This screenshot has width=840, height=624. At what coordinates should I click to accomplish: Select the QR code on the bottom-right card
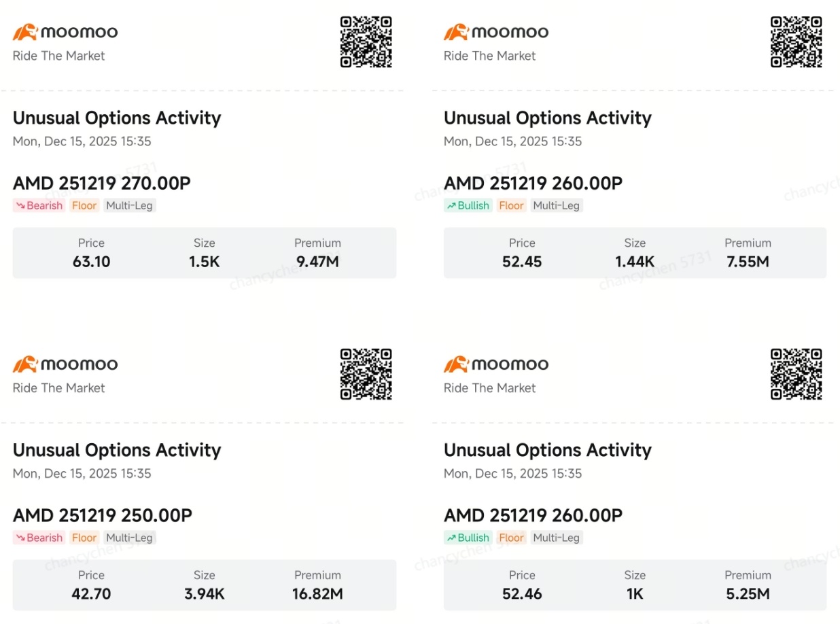coord(797,375)
